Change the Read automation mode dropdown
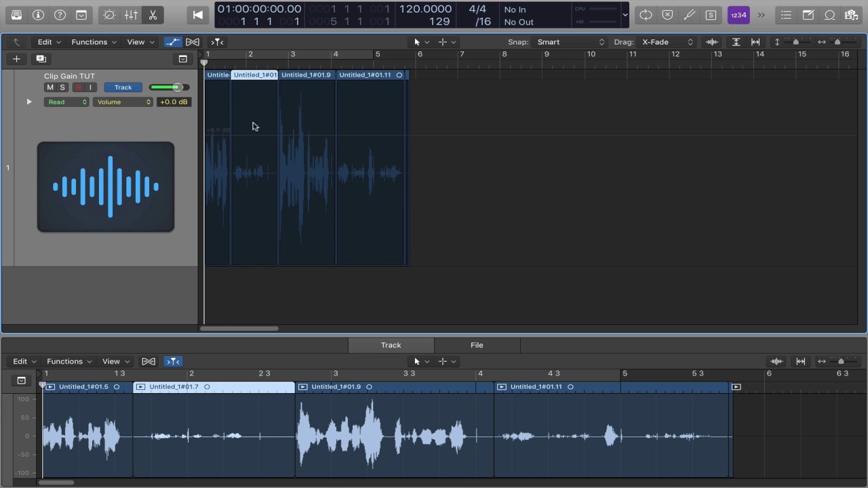868x488 pixels. click(66, 102)
